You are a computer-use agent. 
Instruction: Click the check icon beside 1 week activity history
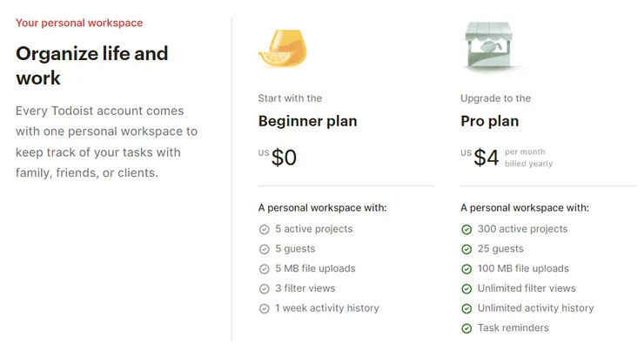[x=265, y=309]
